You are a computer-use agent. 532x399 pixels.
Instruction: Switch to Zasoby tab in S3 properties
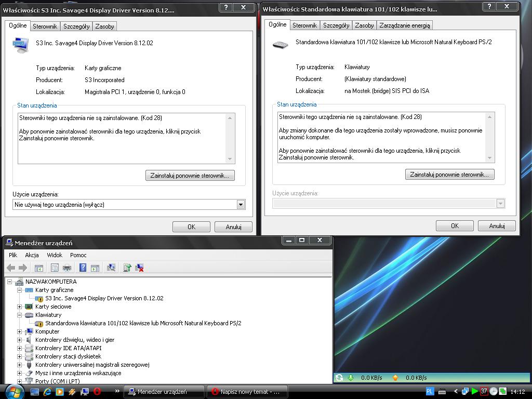coord(104,26)
